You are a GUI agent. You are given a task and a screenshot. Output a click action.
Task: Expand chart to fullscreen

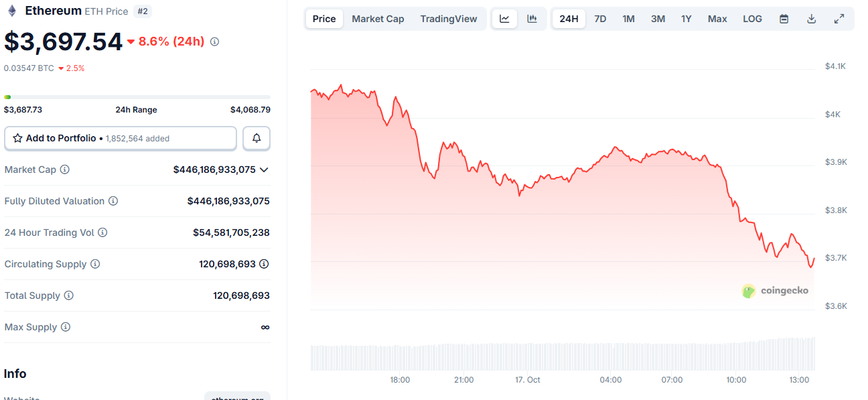click(839, 19)
